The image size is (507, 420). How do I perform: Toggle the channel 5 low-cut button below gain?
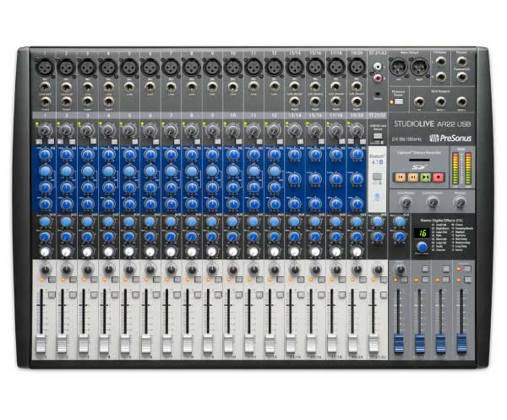135,142
